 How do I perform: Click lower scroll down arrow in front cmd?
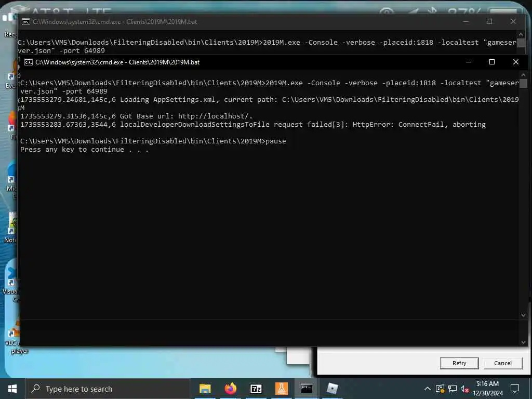click(523, 342)
